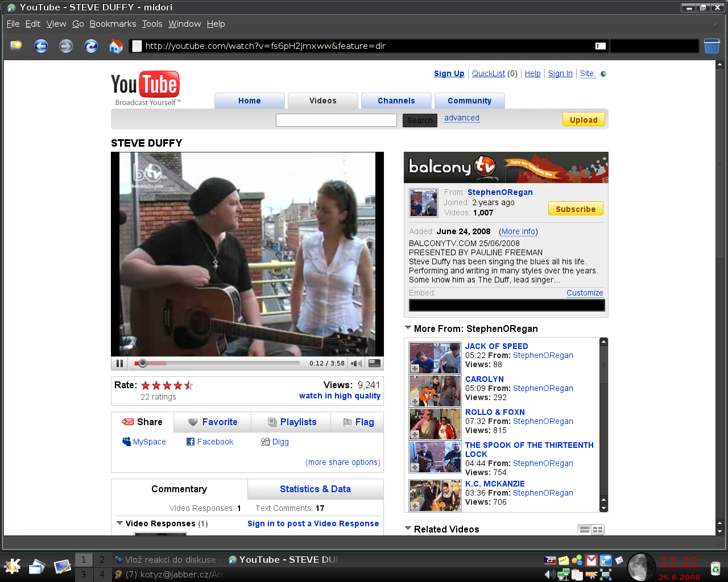Open the file manager icon in taskbar
The width and height of the screenshot is (728, 582).
37,566
